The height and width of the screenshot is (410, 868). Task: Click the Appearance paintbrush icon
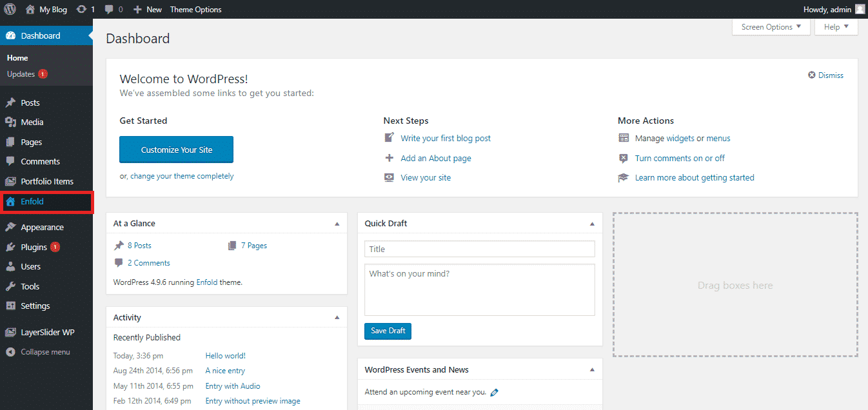coord(10,227)
